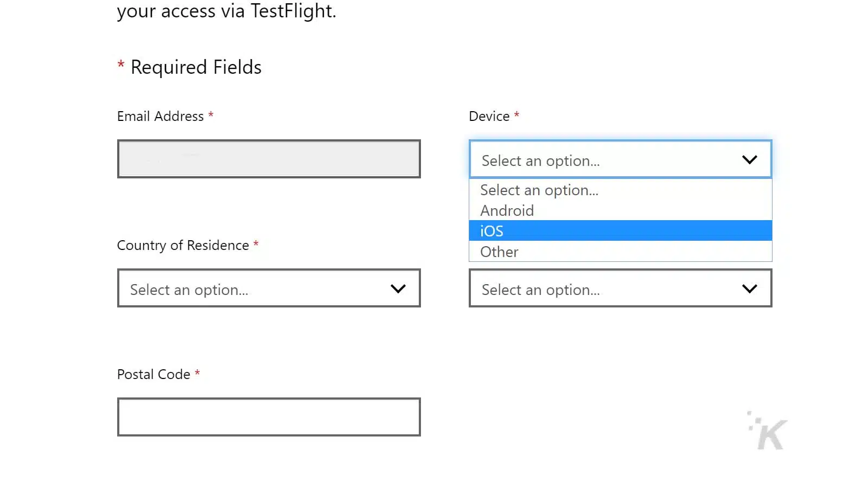Click the TestFlight text at the top
The height and width of the screenshot is (488, 868).
tap(293, 11)
